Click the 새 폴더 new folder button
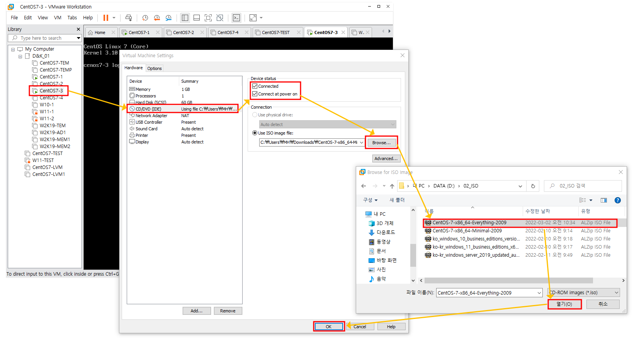Viewport: 644px width, 358px height. [x=397, y=200]
